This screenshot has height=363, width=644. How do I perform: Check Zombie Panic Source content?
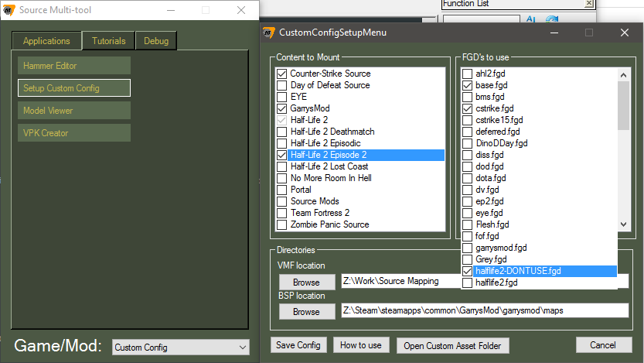[x=281, y=224]
